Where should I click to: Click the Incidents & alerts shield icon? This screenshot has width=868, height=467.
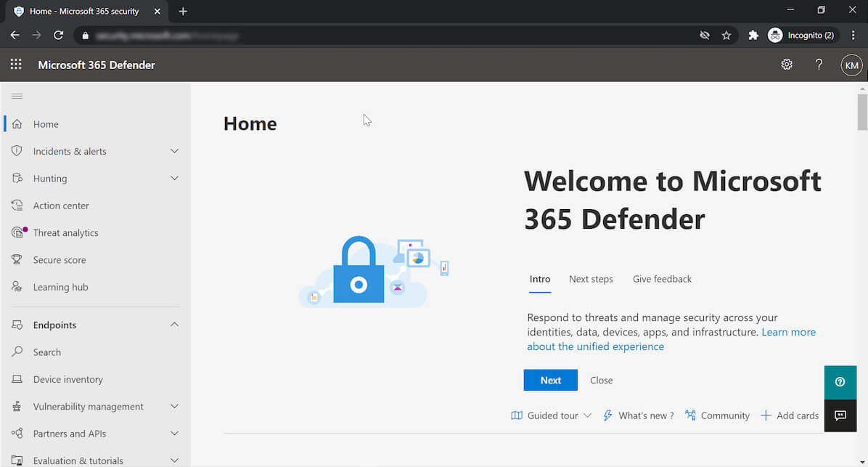(17, 150)
